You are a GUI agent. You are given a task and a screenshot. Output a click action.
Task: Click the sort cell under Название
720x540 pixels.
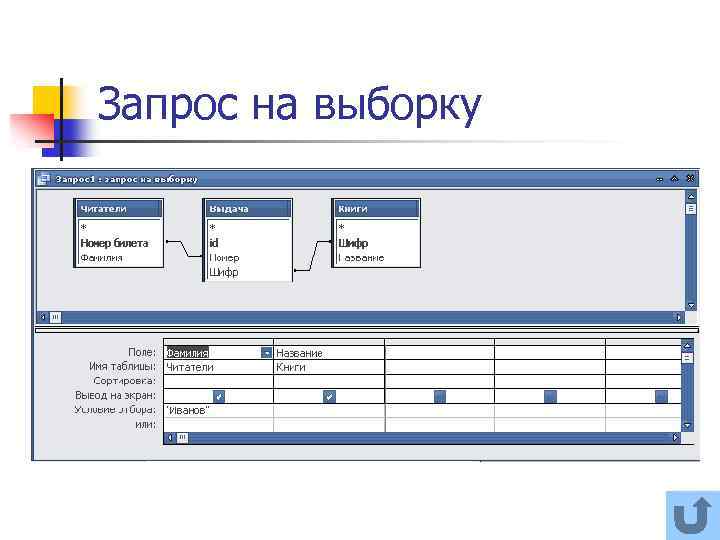point(329,381)
